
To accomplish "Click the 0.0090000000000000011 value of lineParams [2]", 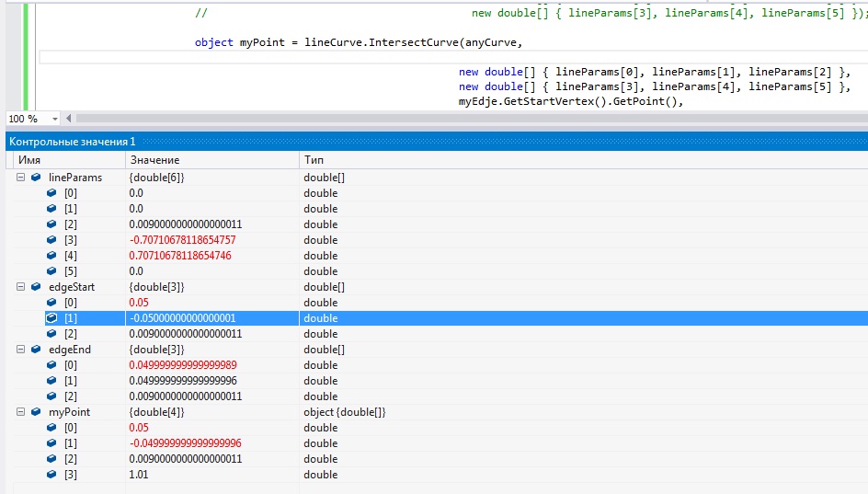I will pyautogui.click(x=186, y=224).
